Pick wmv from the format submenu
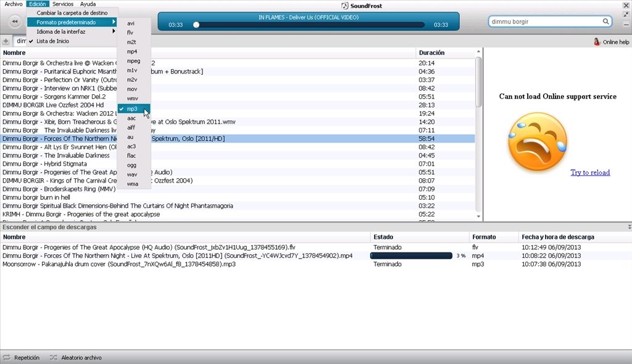The image size is (632, 364). 134,98
